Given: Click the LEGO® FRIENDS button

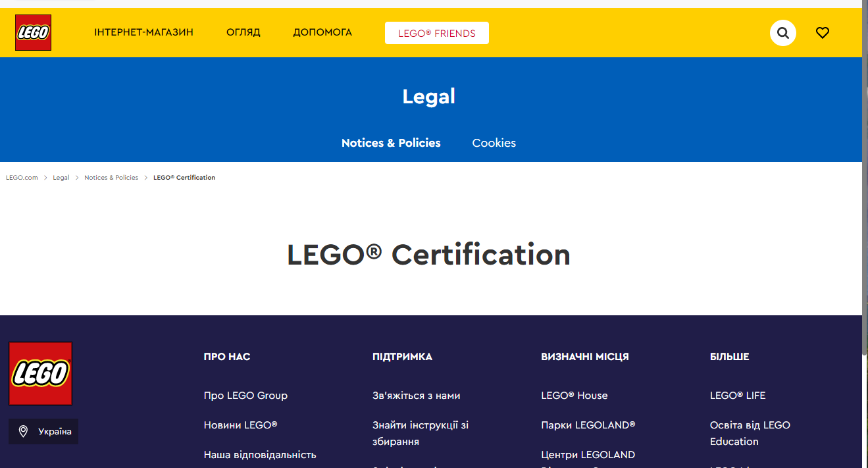Looking at the screenshot, I should pyautogui.click(x=437, y=33).
